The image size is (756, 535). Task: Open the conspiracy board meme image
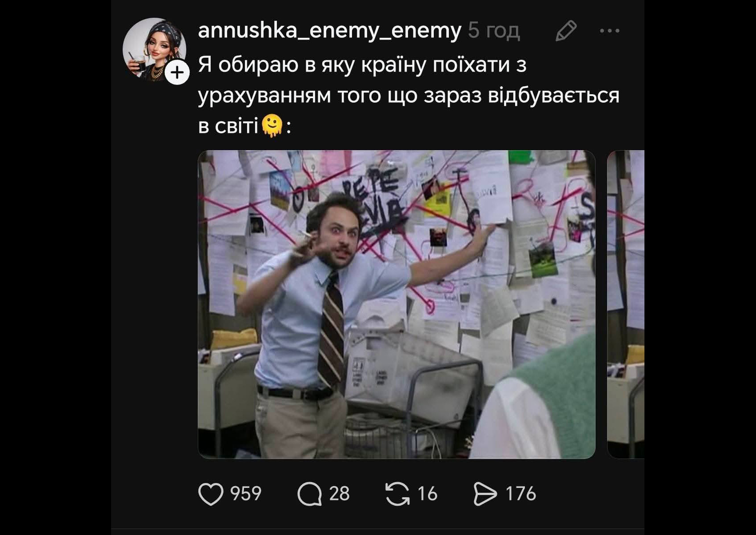tap(396, 304)
